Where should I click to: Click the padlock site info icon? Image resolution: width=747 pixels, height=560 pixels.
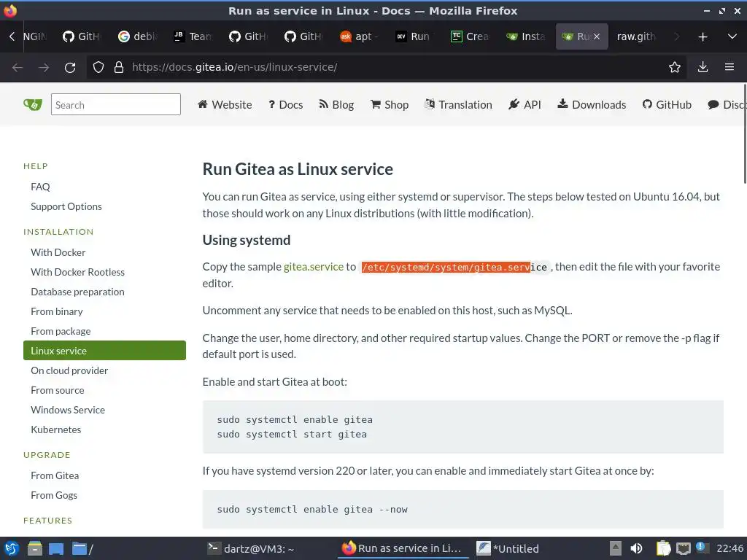point(119,67)
